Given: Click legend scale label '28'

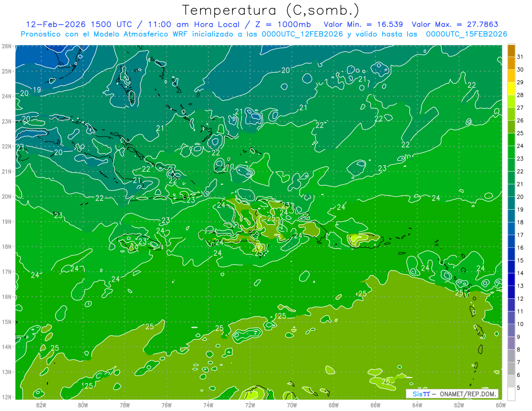Looking at the screenshot, I should pyautogui.click(x=520, y=95).
